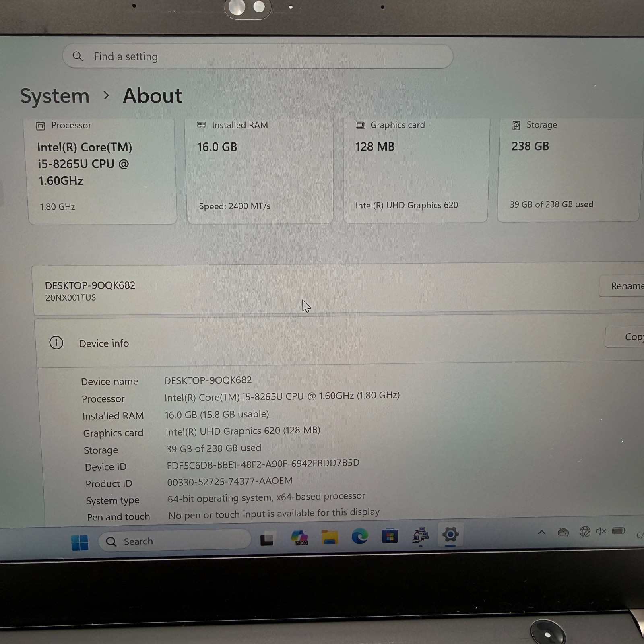The height and width of the screenshot is (644, 644).
Task: Copy device info with the Copy button
Action: point(625,336)
